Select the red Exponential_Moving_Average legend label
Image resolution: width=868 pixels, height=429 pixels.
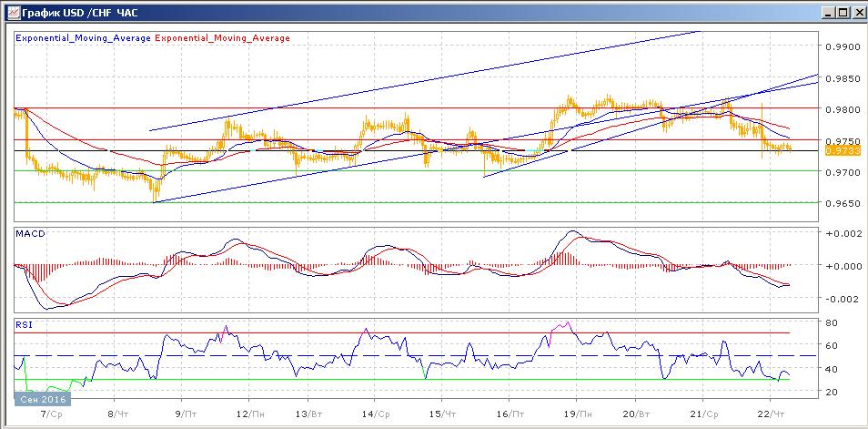pyautogui.click(x=224, y=38)
